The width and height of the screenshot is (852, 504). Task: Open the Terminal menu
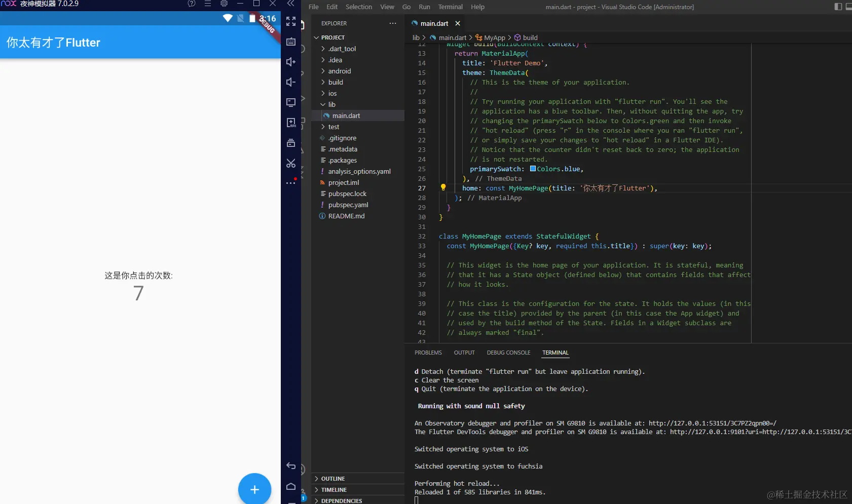(x=451, y=7)
